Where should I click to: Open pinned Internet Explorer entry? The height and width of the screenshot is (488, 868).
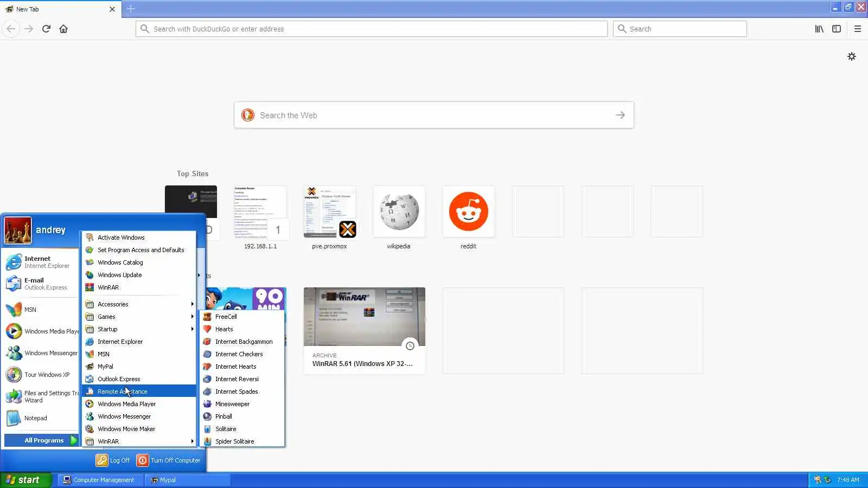point(41,262)
